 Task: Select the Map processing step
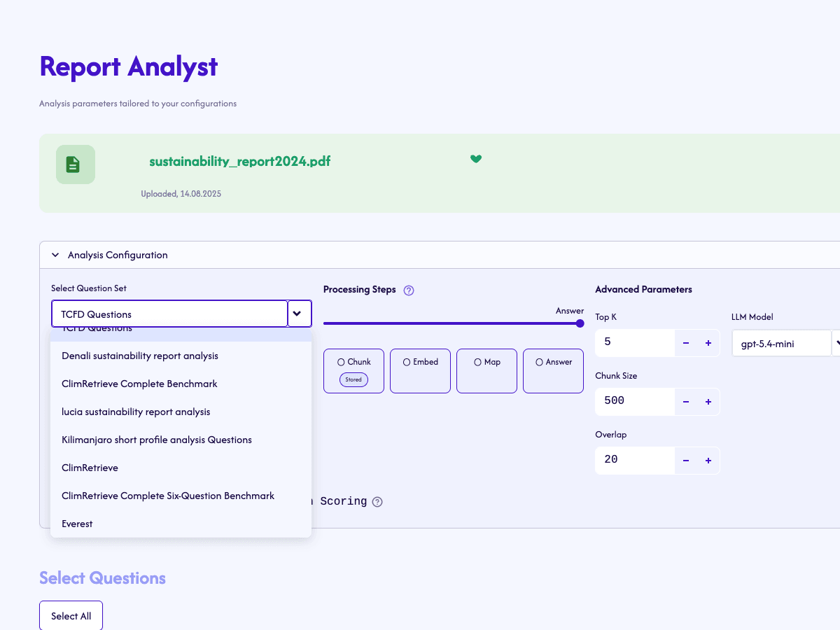(x=486, y=371)
